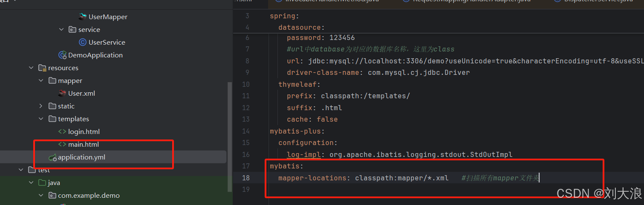Select the com.example.demo package label
The height and width of the screenshot is (205, 644).
[89, 195]
